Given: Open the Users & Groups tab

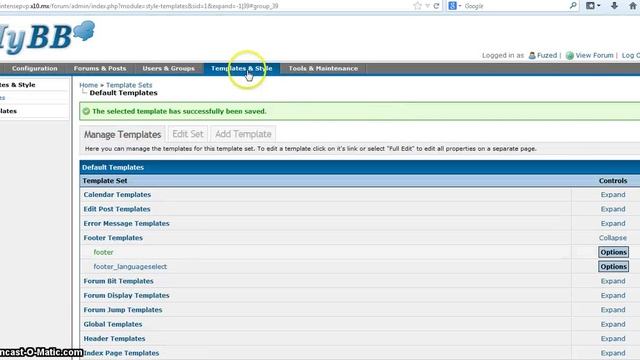Looking at the screenshot, I should [x=169, y=69].
